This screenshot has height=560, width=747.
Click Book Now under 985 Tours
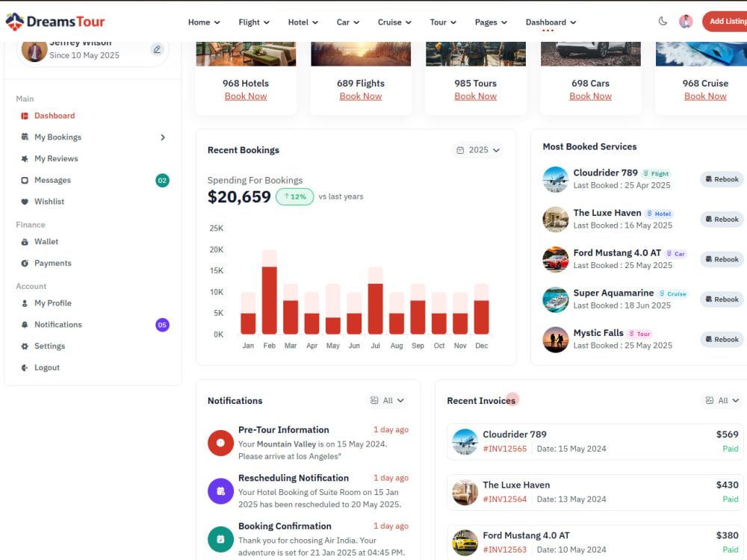point(475,96)
